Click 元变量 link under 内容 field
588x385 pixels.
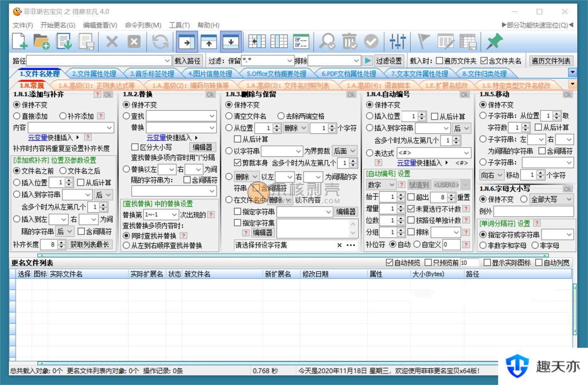(x=38, y=137)
